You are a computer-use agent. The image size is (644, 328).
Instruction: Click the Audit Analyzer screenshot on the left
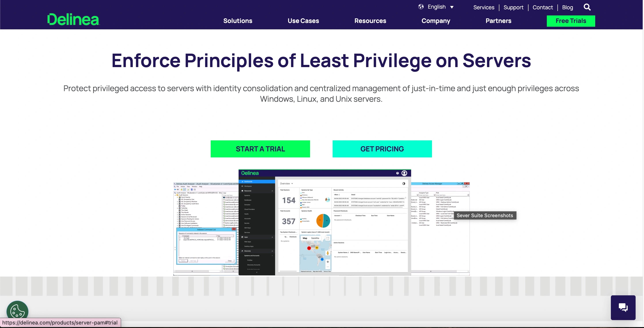206,229
